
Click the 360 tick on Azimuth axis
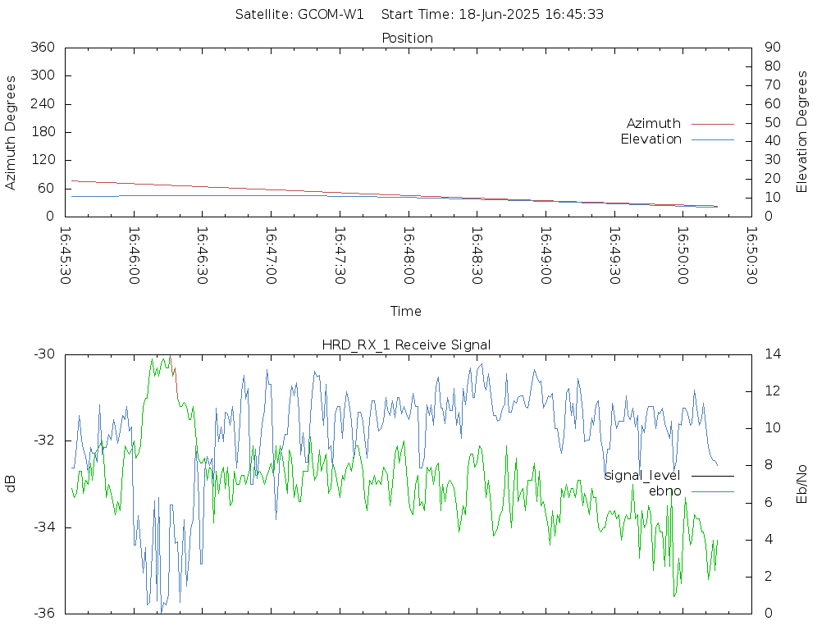click(43, 47)
